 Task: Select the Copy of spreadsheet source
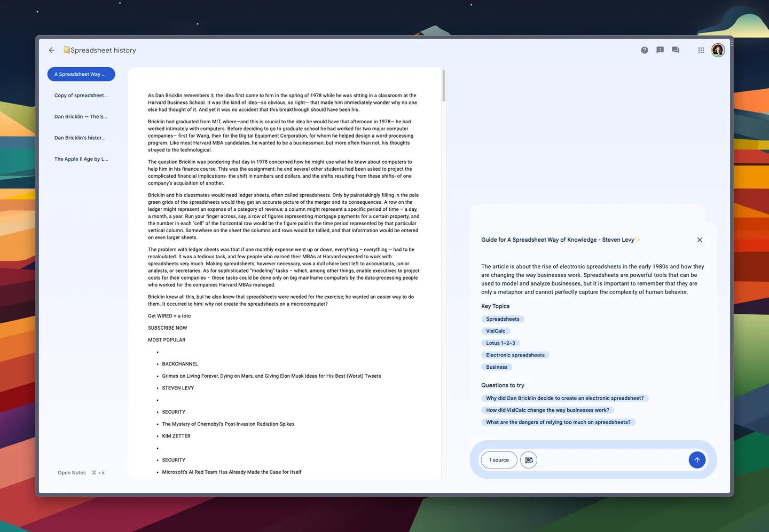81,96
